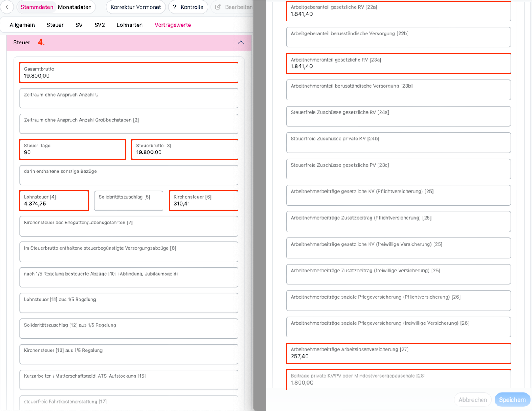Switch to Monatsdaten view
This screenshot has height=411, width=532.
pyautogui.click(x=75, y=7)
